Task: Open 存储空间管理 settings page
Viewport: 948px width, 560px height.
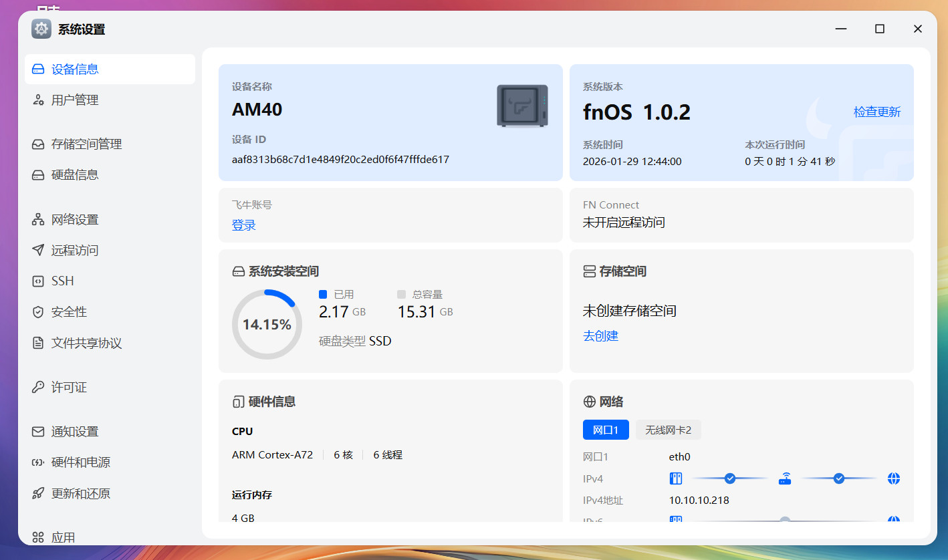Action: (x=86, y=144)
